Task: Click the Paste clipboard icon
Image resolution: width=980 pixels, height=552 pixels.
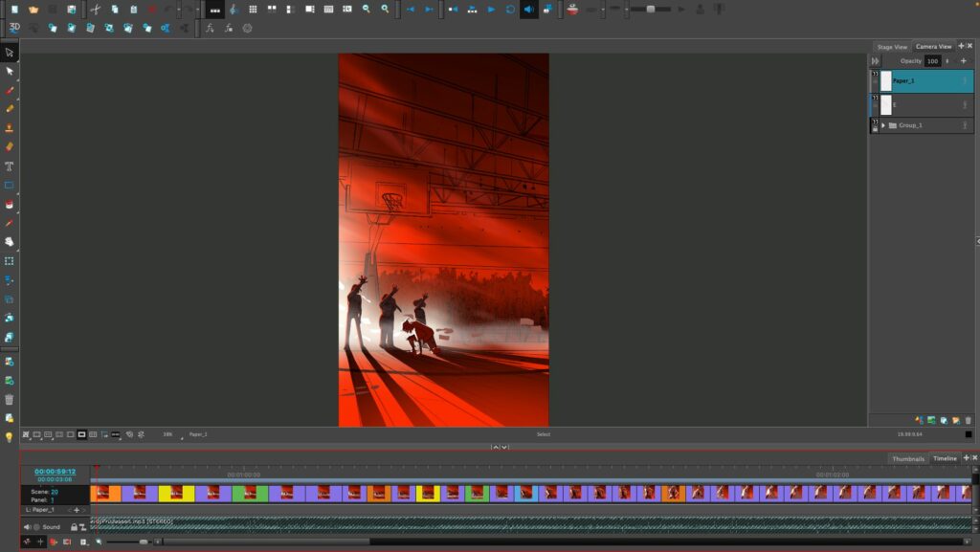Action: click(133, 10)
